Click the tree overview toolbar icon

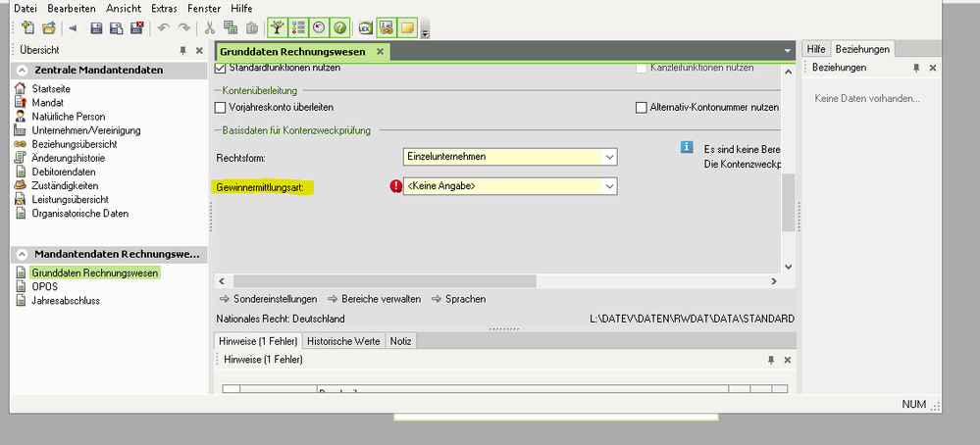click(x=279, y=27)
